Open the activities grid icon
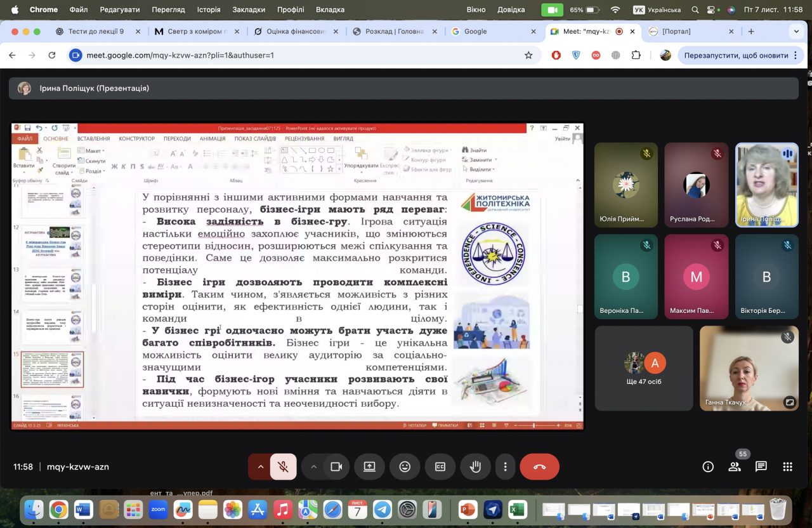 click(788, 467)
